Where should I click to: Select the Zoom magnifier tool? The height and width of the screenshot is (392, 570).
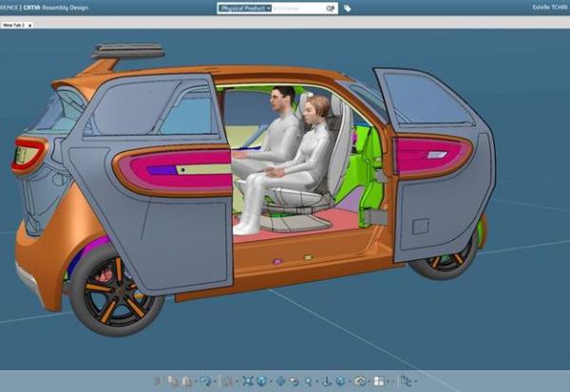pyautogui.click(x=309, y=381)
